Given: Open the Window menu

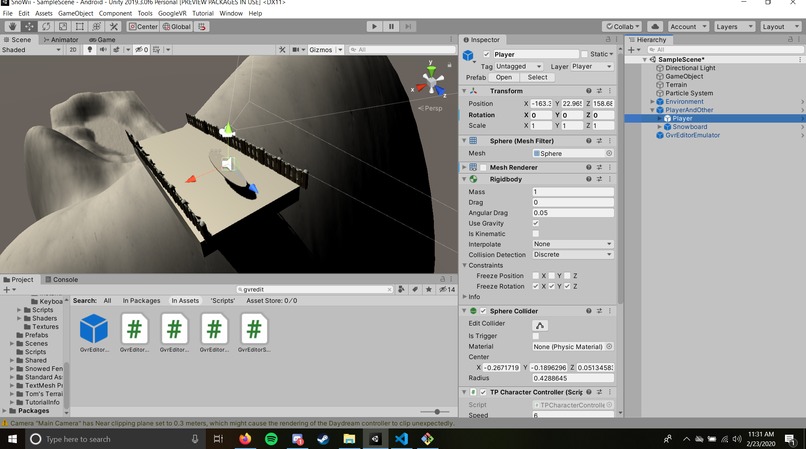Looking at the screenshot, I should (x=231, y=13).
